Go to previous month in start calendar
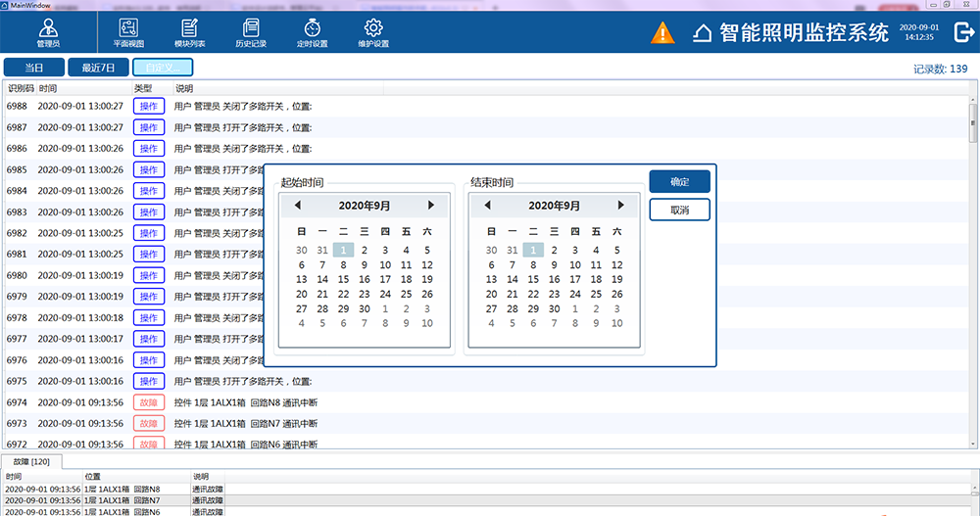Screen dimensions: 980x516 click(298, 206)
